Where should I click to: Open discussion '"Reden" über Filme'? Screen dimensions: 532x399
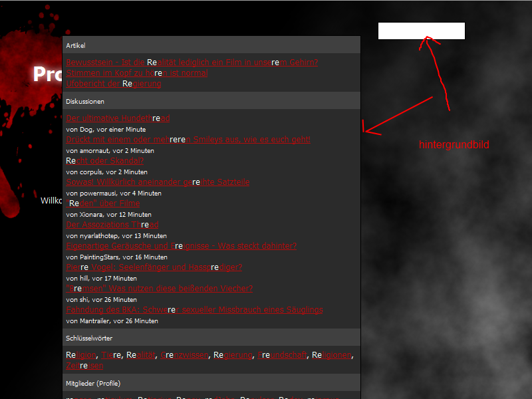coord(103,203)
